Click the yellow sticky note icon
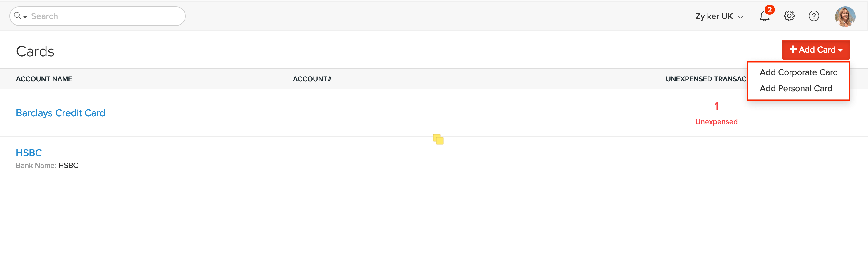868x270 pixels. tap(438, 139)
